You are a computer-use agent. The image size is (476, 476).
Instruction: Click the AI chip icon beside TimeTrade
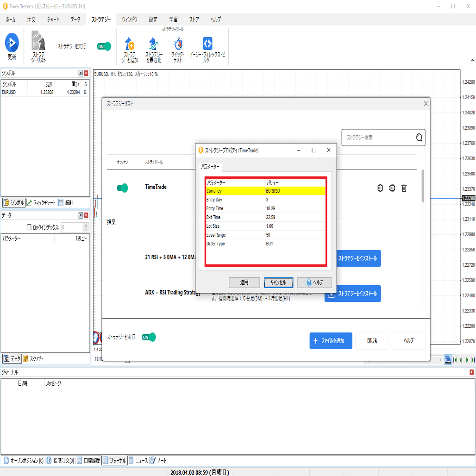392,188
